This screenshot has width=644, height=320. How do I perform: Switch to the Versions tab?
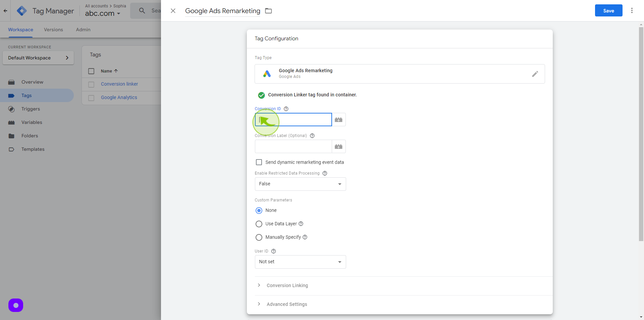(53, 30)
